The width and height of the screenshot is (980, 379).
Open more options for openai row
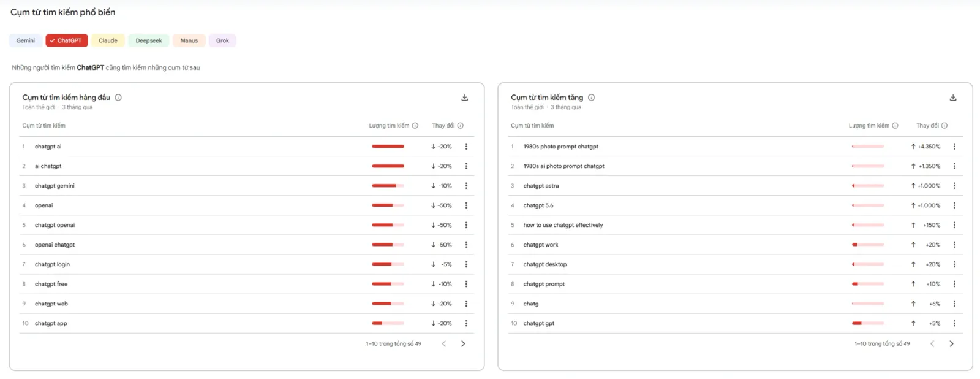(x=466, y=205)
